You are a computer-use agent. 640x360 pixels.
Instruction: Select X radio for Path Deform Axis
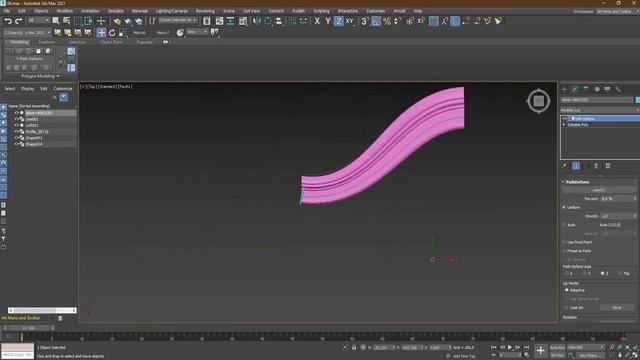coord(567,273)
